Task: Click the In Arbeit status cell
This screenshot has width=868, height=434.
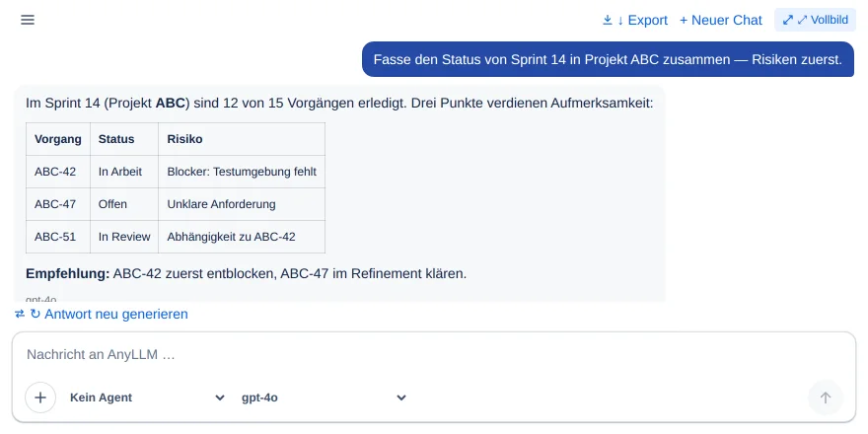Action: click(124, 172)
